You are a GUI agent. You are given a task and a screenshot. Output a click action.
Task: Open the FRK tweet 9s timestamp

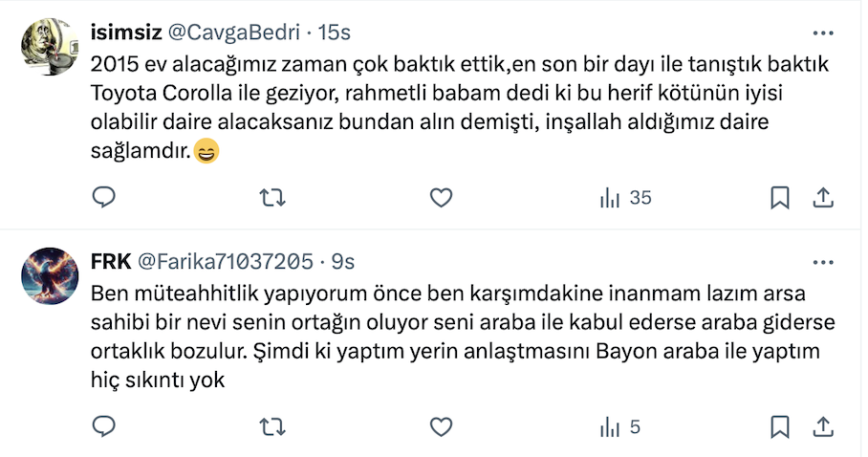tap(343, 261)
